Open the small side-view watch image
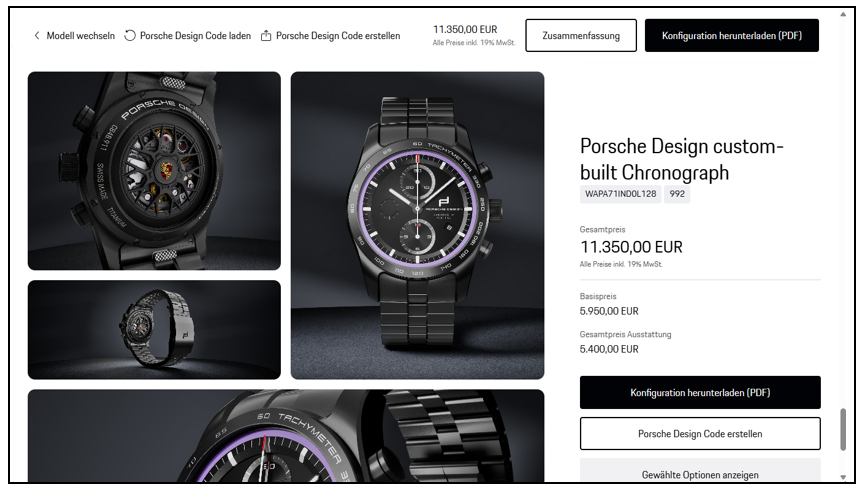The image size is (863, 488). 154,329
